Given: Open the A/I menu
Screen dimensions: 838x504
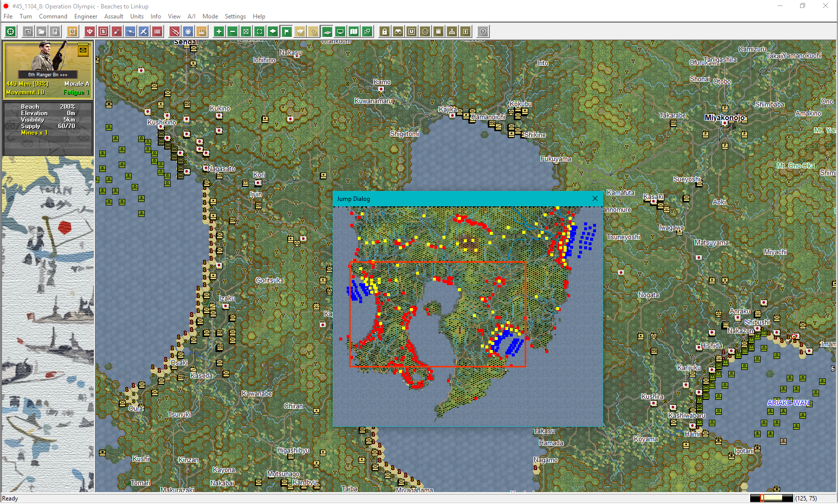Looking at the screenshot, I should coord(192,16).
